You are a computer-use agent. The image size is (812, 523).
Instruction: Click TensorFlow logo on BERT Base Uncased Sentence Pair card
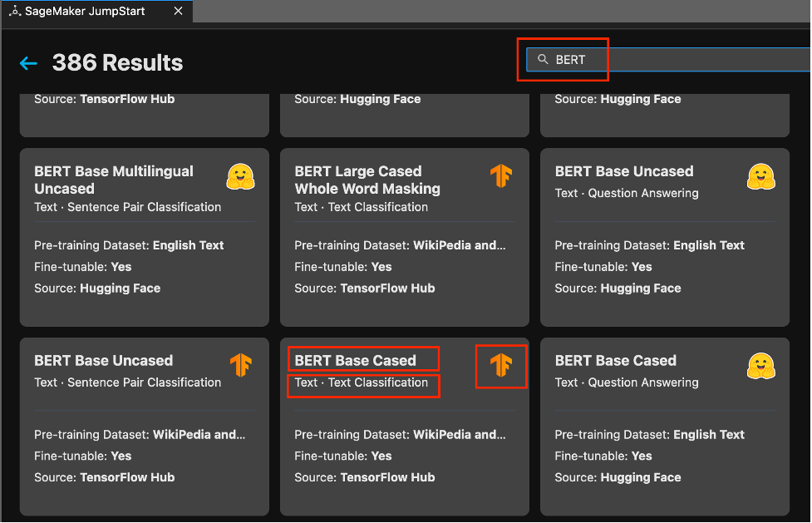(240, 365)
